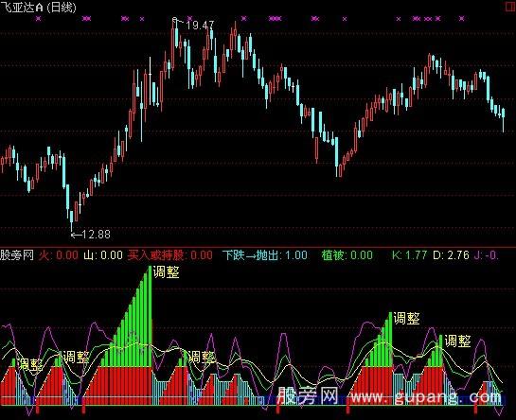Select the 12.88 low price label
Viewport: 516px width, 420px height.
pyautogui.click(x=96, y=235)
